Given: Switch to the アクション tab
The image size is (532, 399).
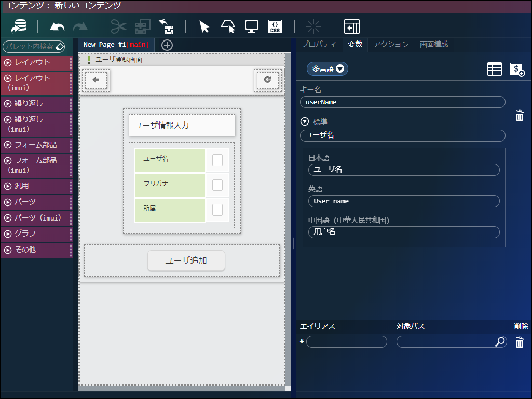Looking at the screenshot, I should click(x=391, y=45).
